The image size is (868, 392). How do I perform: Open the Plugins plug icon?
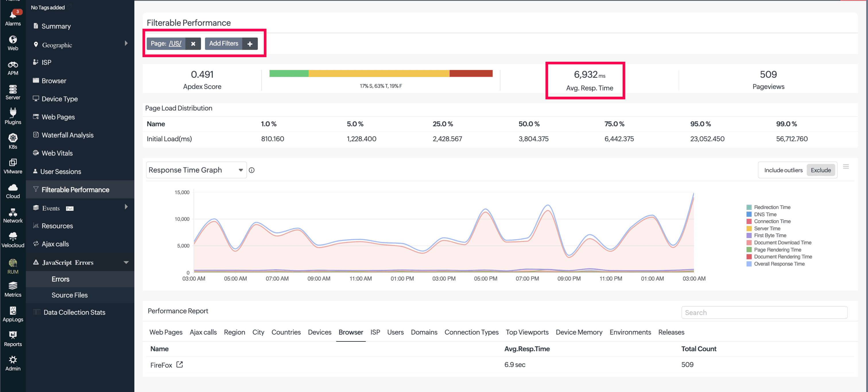13,113
